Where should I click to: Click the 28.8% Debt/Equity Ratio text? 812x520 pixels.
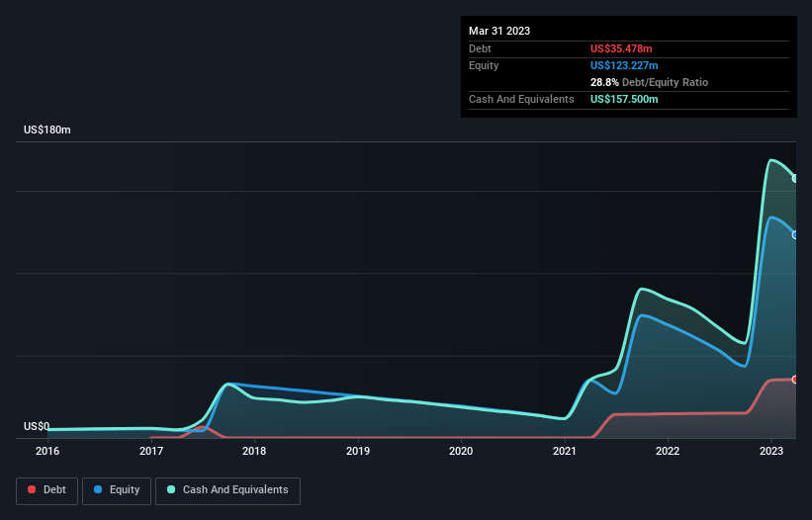point(649,82)
